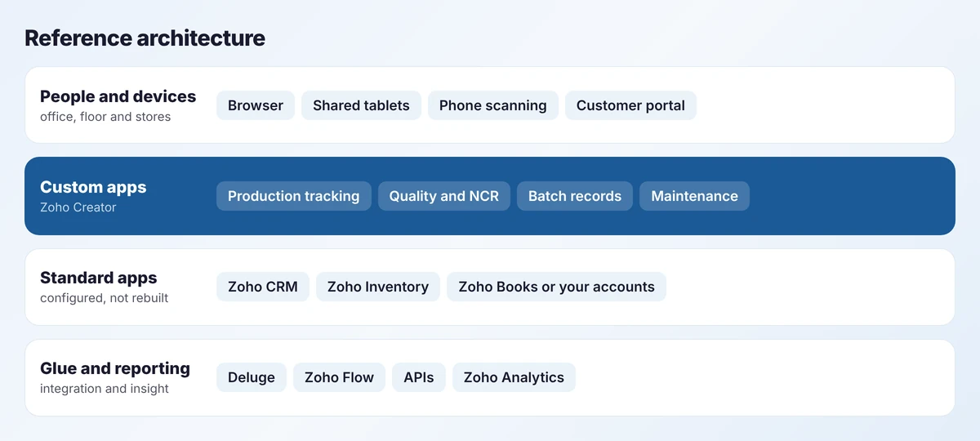Click the 'office, floor and stores' subtitle

[x=105, y=117]
